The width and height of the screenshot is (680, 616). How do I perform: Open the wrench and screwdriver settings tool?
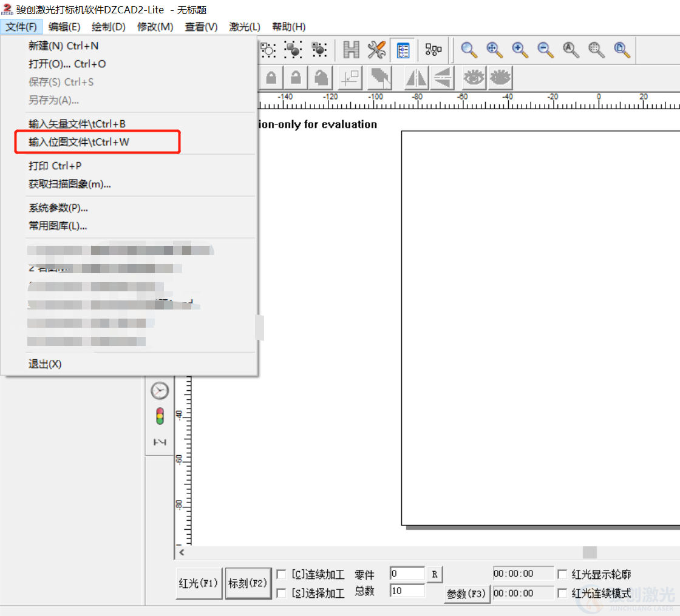point(376,50)
